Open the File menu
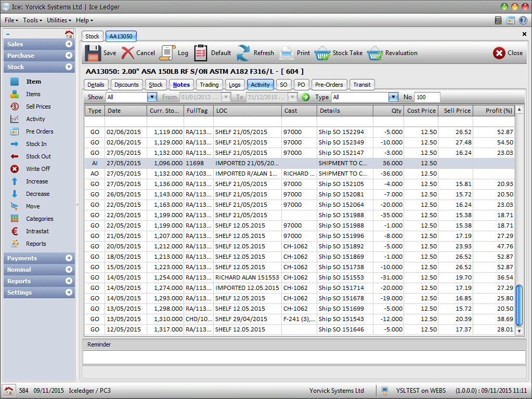This screenshot has width=532, height=399. [11, 20]
